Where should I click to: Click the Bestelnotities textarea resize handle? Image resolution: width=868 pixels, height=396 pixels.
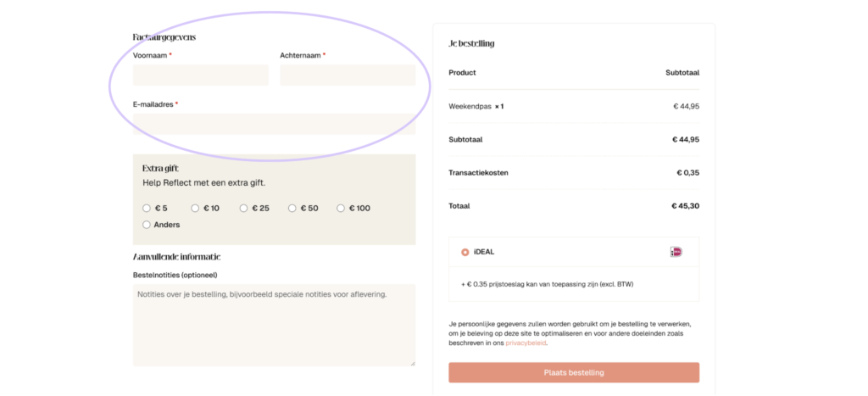coord(413,363)
